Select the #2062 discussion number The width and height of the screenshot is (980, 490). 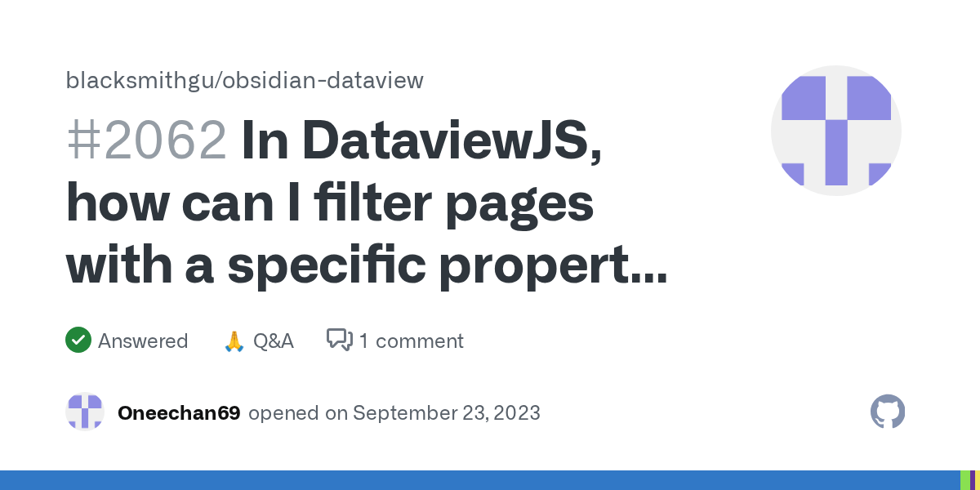click(147, 140)
